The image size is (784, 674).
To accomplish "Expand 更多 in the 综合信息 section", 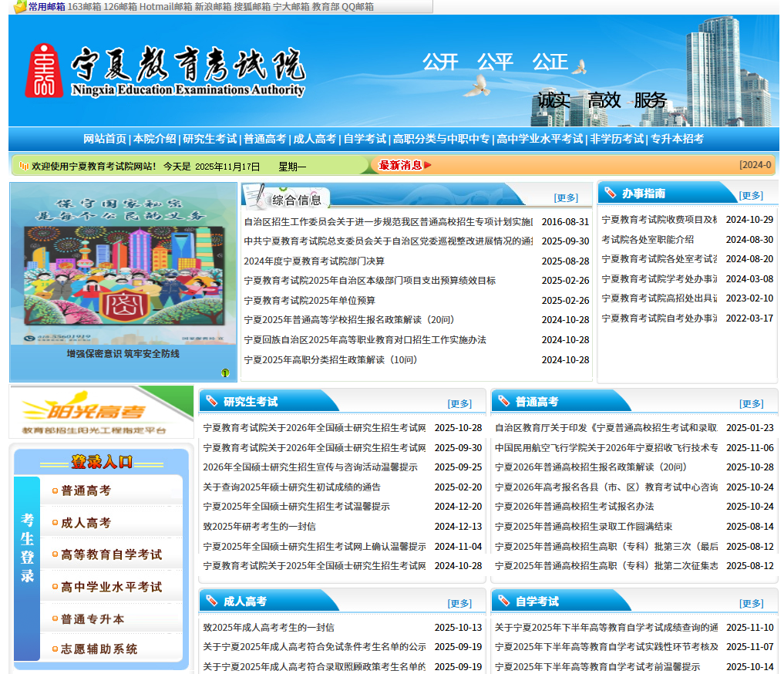I will click(x=565, y=197).
